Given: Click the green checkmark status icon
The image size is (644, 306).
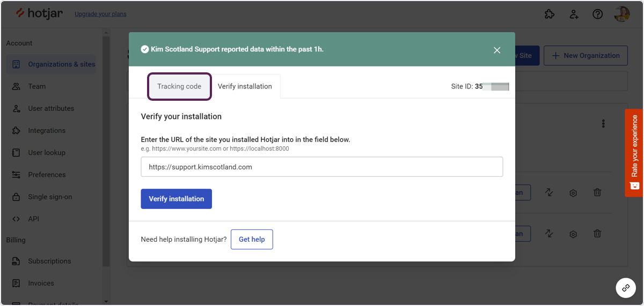Looking at the screenshot, I should [x=144, y=49].
